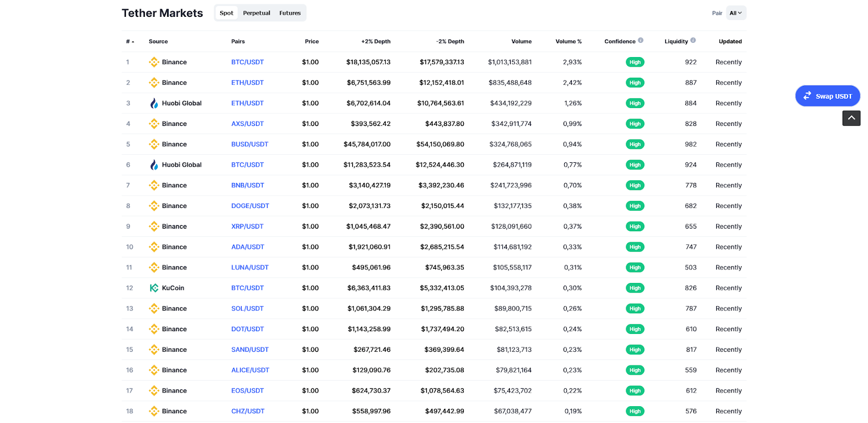Click the Binance logo beside ETH/USDT row 2

(154, 83)
